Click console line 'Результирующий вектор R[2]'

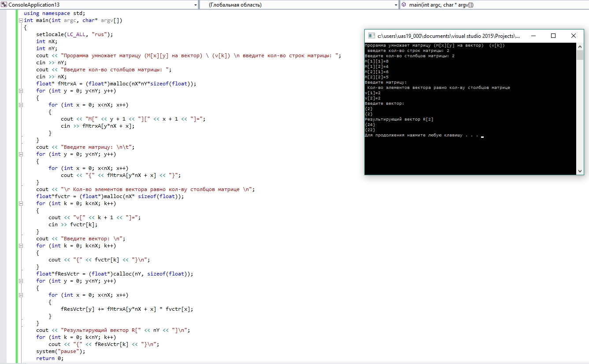pos(399,119)
